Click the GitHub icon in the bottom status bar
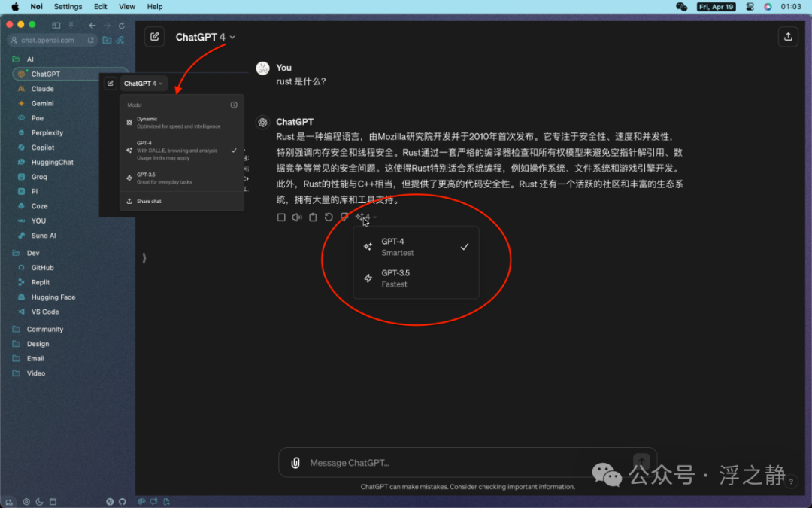The height and width of the screenshot is (508, 812). tap(123, 502)
